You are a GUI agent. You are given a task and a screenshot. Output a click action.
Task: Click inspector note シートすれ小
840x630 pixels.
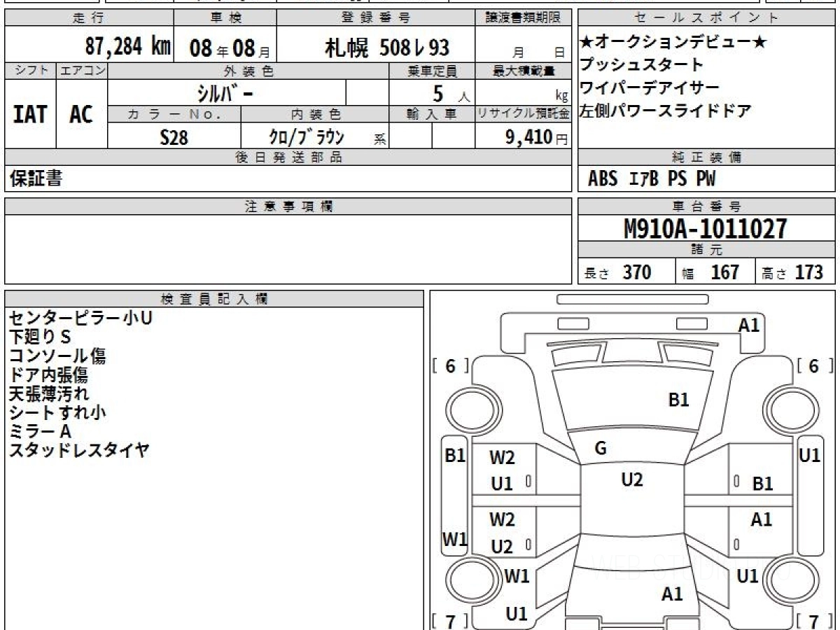coord(57,412)
